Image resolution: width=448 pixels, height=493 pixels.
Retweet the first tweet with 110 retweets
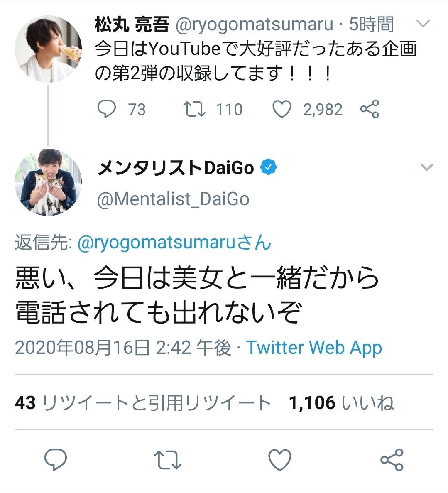pos(194,109)
